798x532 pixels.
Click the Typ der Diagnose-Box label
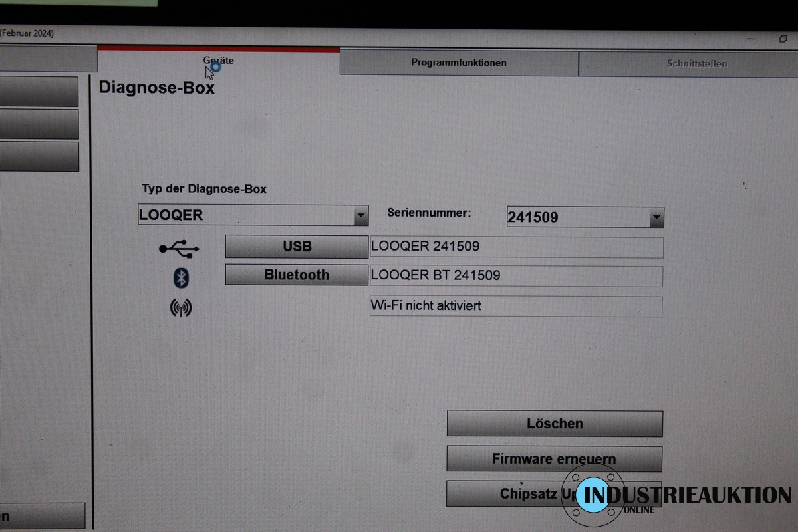tap(204, 189)
